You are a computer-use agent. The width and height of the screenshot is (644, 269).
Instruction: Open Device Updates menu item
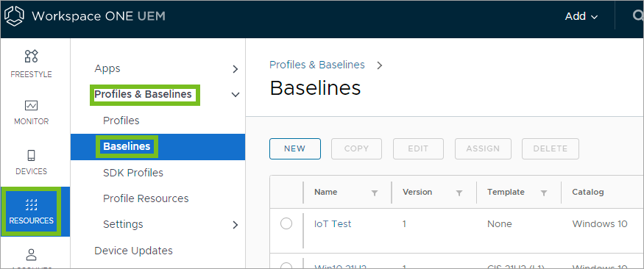tap(133, 251)
